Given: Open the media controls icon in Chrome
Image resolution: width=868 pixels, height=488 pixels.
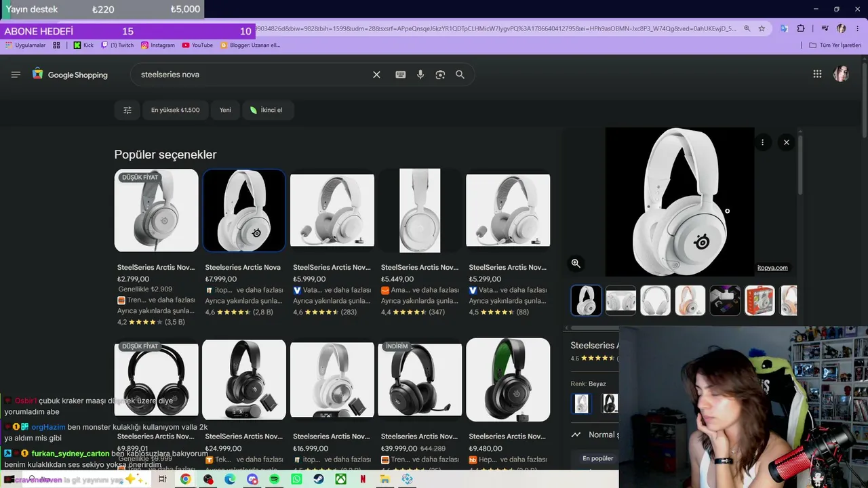Looking at the screenshot, I should 825,28.
